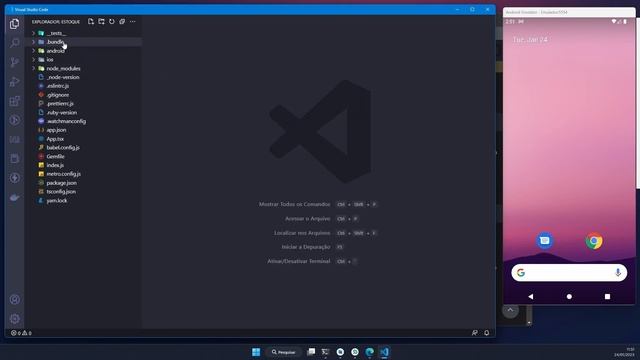Click the 'EXPLORADOR: ESTOQUE' panel header
640x360 pixels.
click(x=56, y=22)
